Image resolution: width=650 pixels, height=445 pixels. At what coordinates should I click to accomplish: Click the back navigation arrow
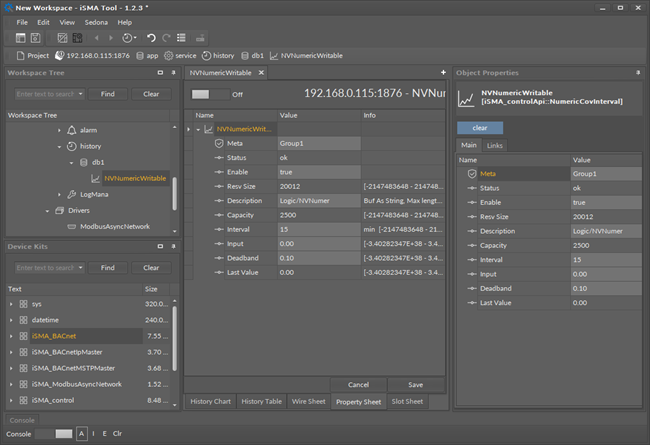click(x=97, y=38)
